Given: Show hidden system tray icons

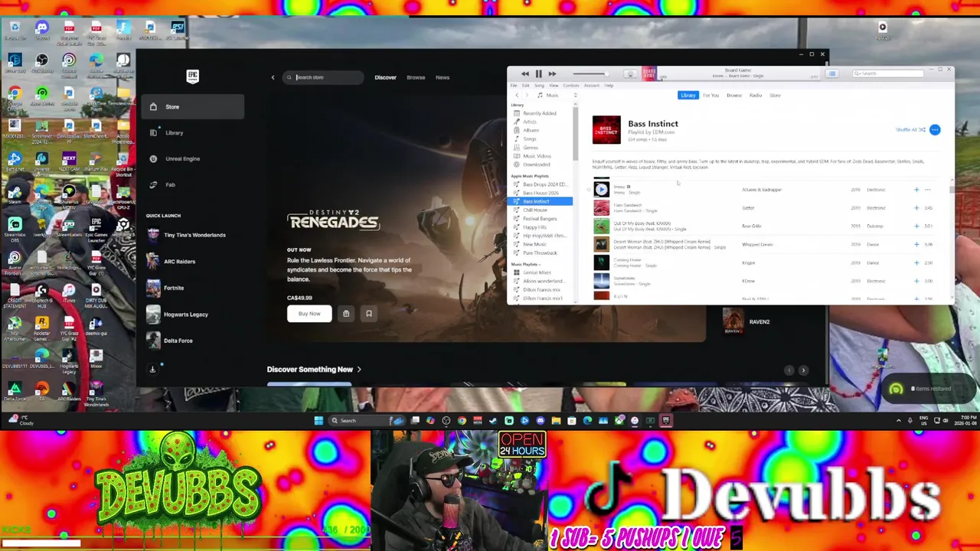Looking at the screenshot, I should [899, 420].
